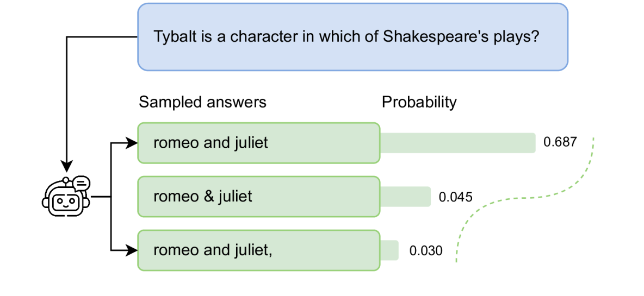Click the 0.045 probability value
The image size is (644, 296).
pyautogui.click(x=456, y=197)
